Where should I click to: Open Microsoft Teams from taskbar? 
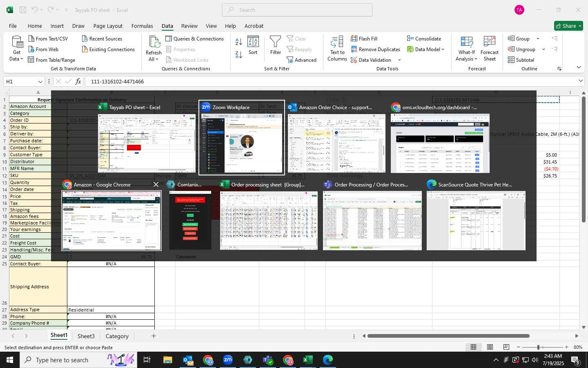[268, 360]
